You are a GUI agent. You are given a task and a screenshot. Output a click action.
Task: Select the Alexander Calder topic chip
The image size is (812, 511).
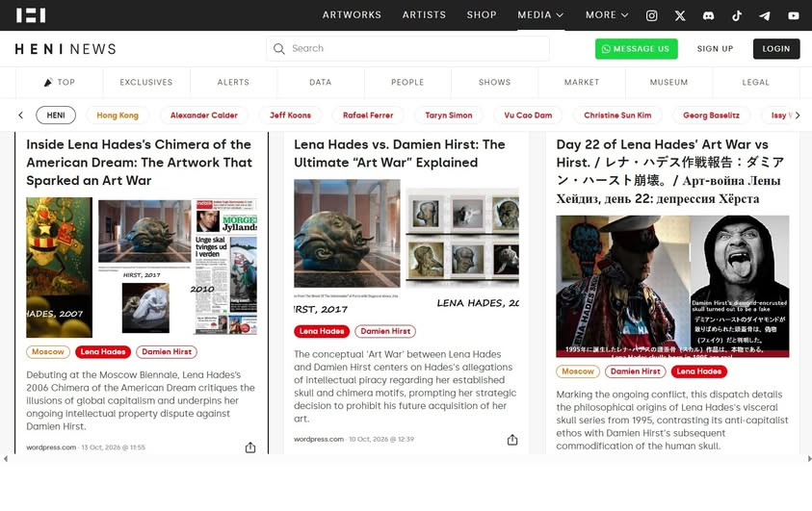coord(204,115)
